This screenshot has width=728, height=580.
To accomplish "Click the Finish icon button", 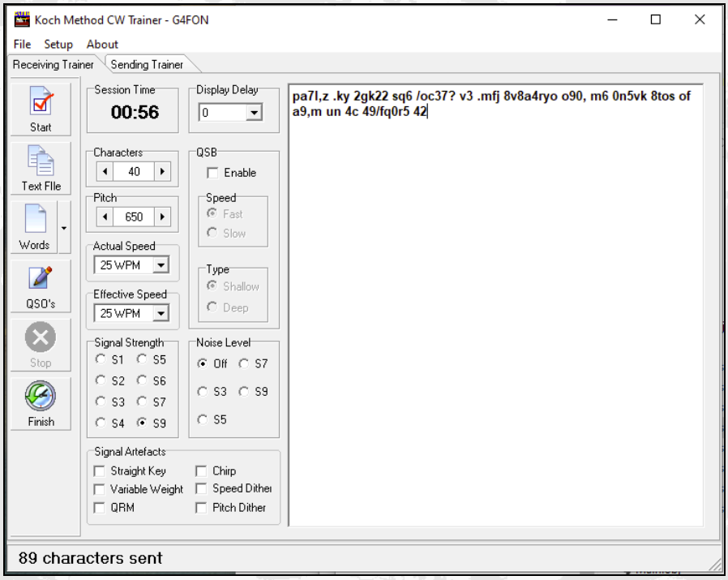I will tap(41, 402).
